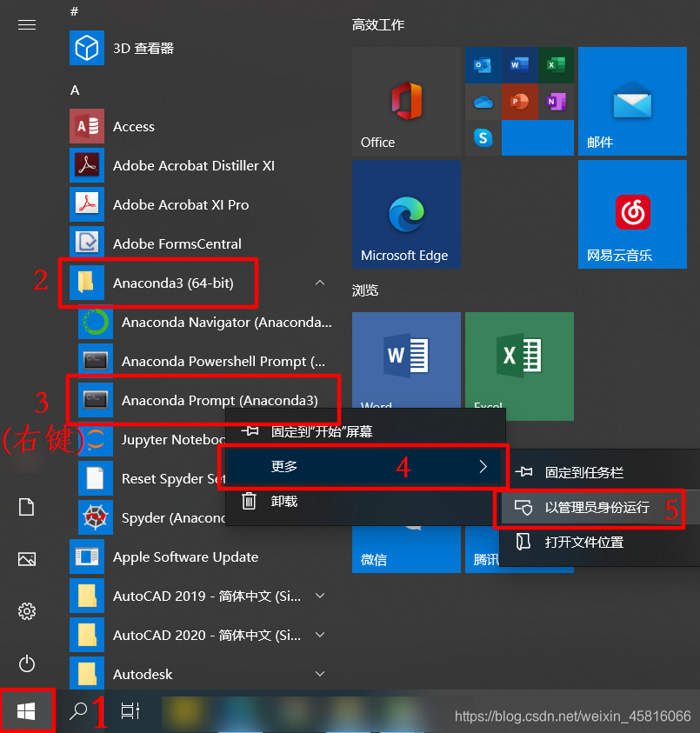Click the letter A section header
This screenshot has height=733, width=700.
click(x=75, y=90)
